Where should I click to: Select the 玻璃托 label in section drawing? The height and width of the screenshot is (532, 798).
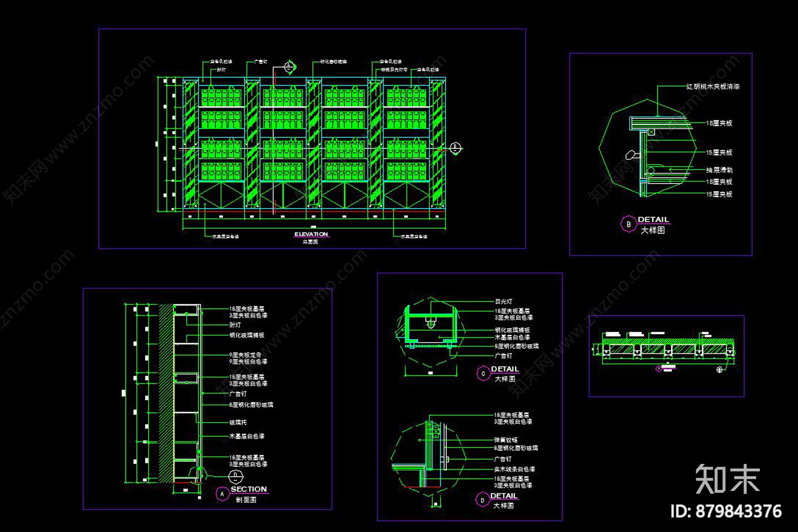pos(238,422)
